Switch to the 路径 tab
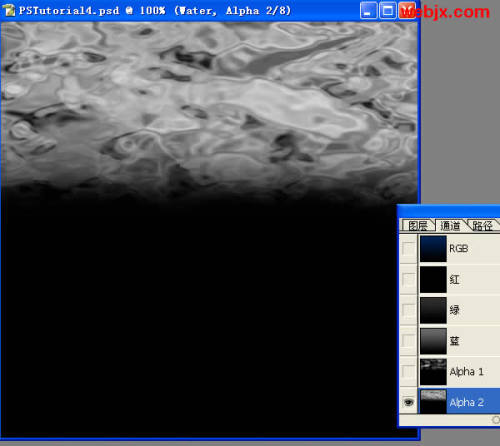Viewport: 500px width, 446px height. coord(482,226)
